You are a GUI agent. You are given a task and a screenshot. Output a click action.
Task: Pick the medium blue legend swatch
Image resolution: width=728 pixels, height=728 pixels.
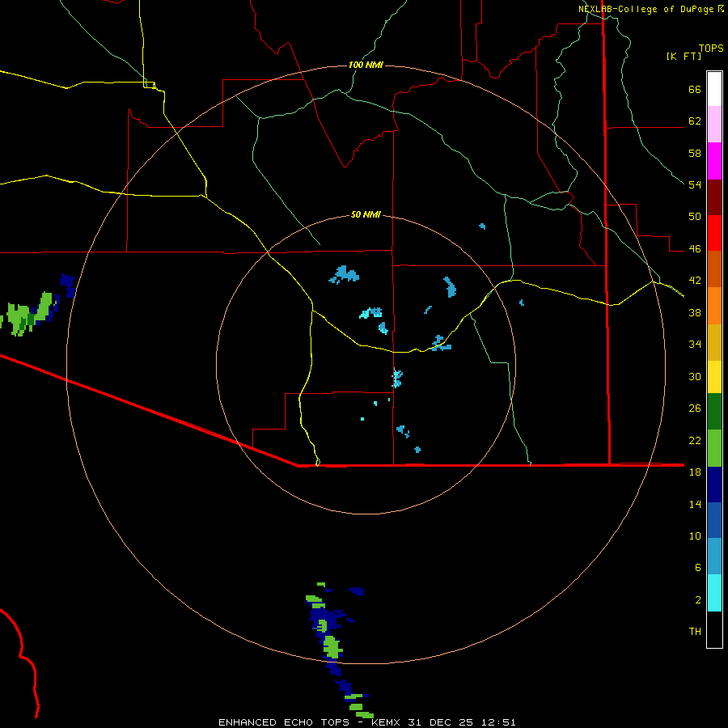click(x=714, y=520)
